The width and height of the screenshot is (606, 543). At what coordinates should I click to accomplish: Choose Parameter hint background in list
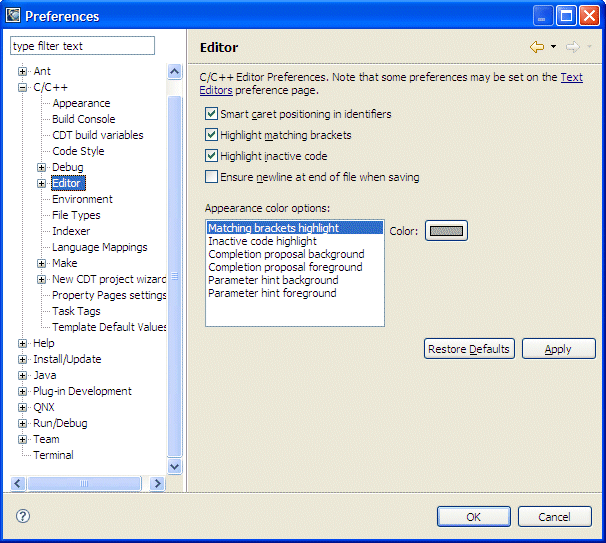point(273,280)
